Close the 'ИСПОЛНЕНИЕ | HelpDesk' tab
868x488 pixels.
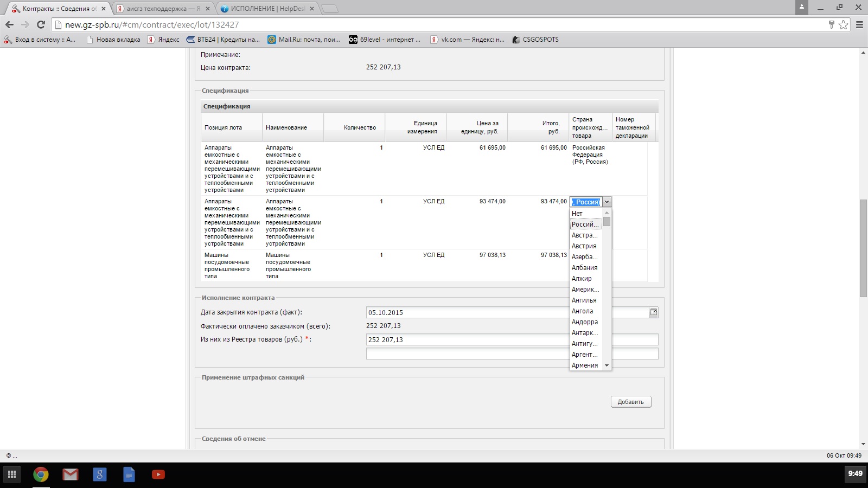[311, 9]
